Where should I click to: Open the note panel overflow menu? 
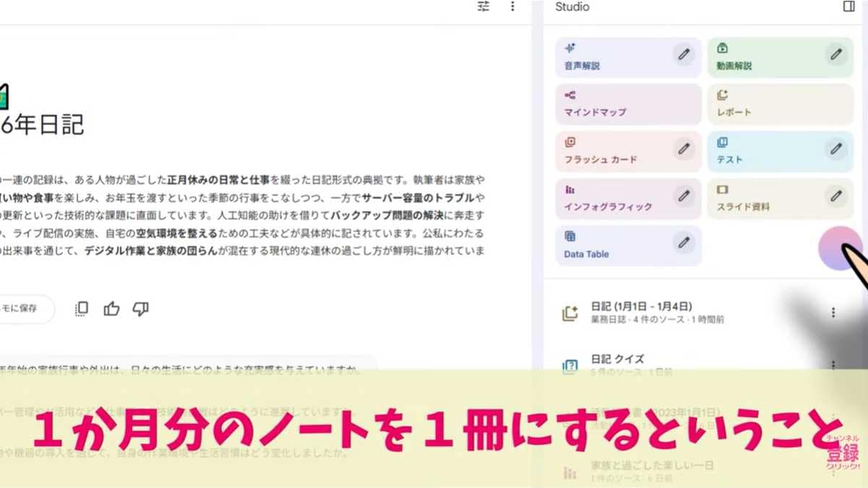(513, 7)
